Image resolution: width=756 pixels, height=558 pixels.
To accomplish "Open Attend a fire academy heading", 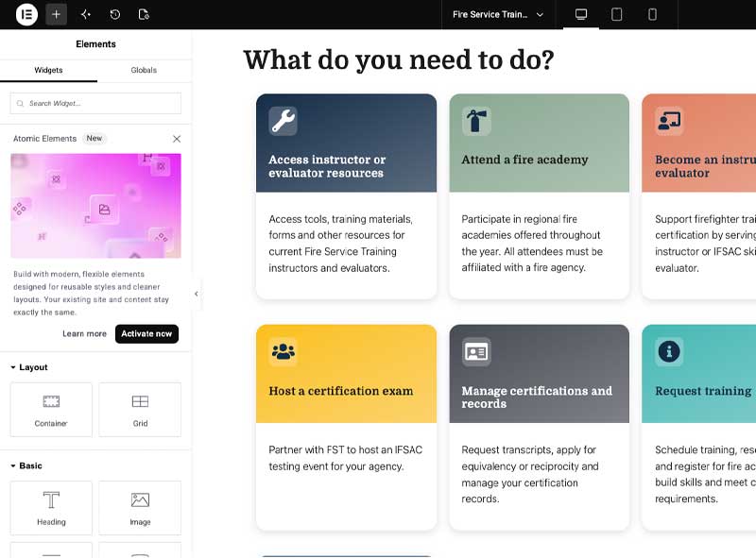I will (524, 160).
